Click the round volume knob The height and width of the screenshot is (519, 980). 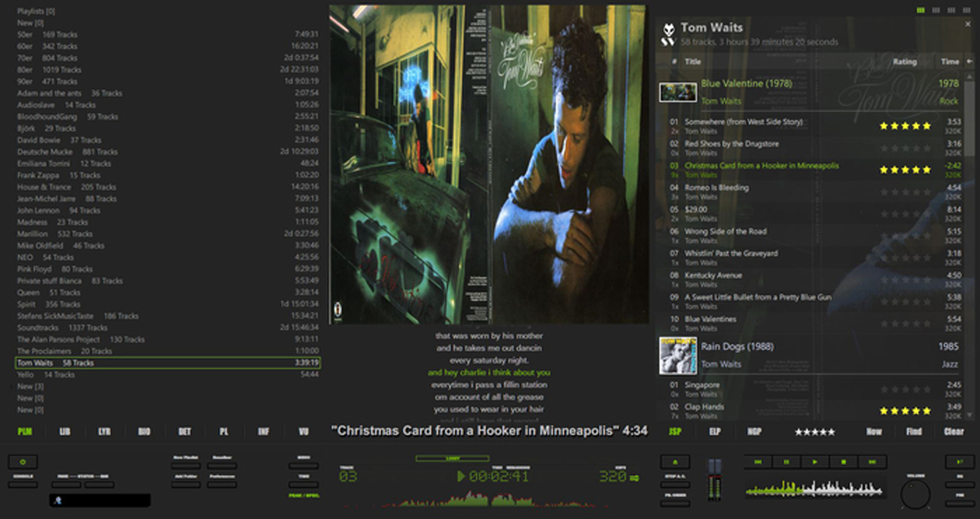click(x=915, y=495)
